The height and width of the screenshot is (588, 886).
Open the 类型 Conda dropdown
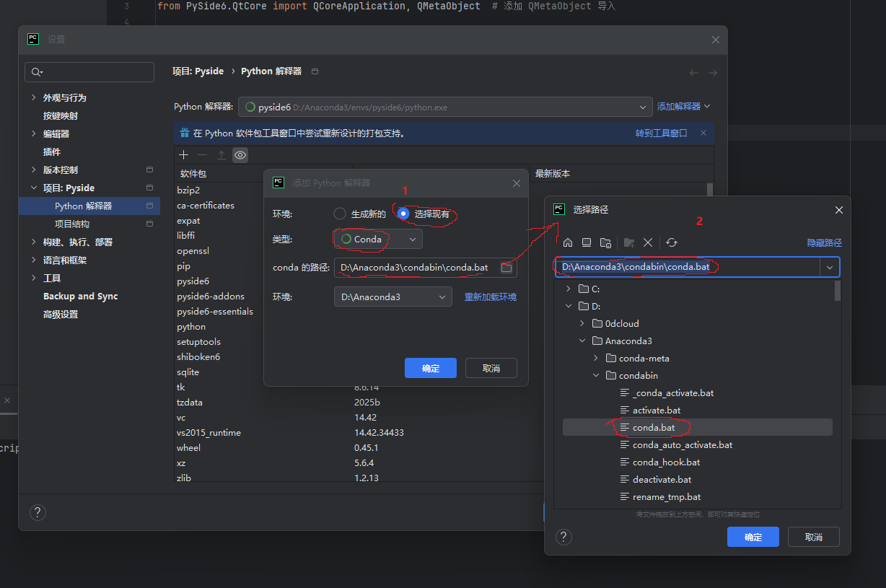coord(378,239)
